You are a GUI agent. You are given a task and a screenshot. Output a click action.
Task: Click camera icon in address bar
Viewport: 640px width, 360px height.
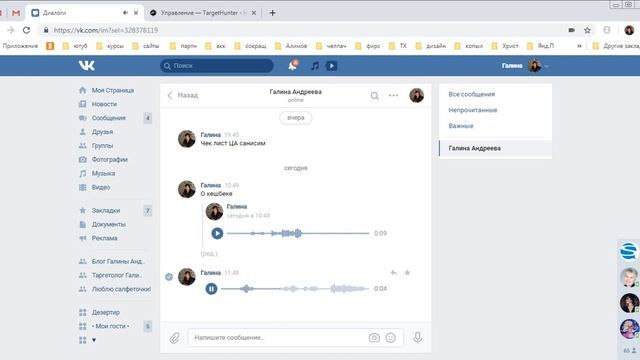pyautogui.click(x=571, y=30)
